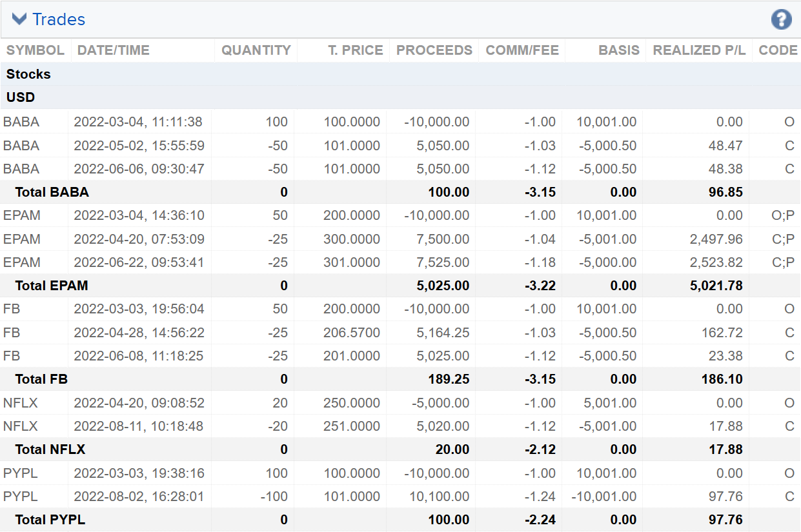The height and width of the screenshot is (532, 801).
Task: Click PYPL basis value -10,001.00
Action: tap(603, 497)
